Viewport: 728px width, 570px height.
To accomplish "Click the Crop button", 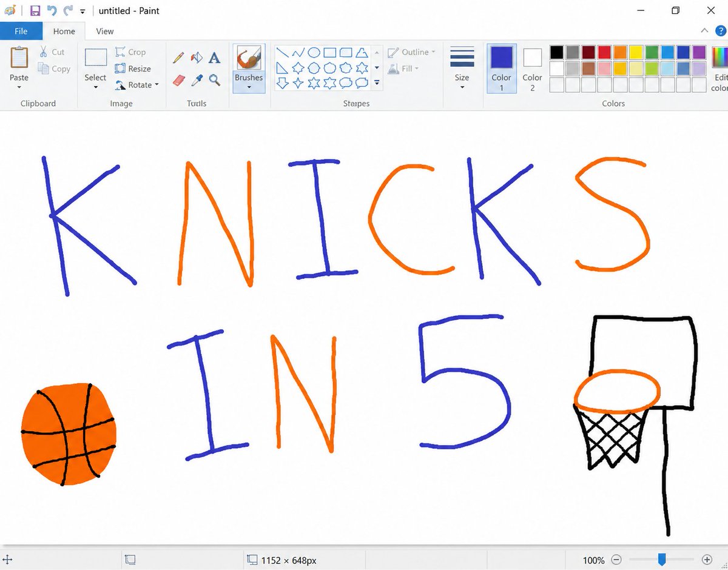I will (x=130, y=52).
